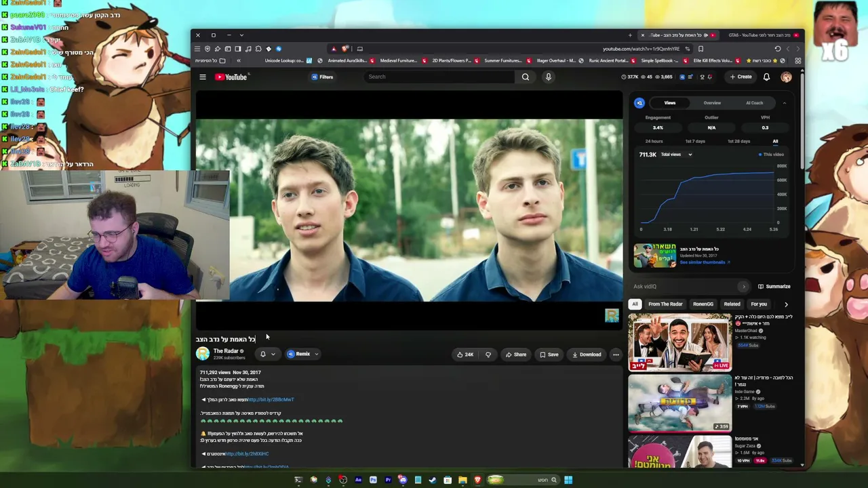Image resolution: width=868 pixels, height=488 pixels.
Task: Show more filter chips with the arrow
Action: click(x=786, y=304)
